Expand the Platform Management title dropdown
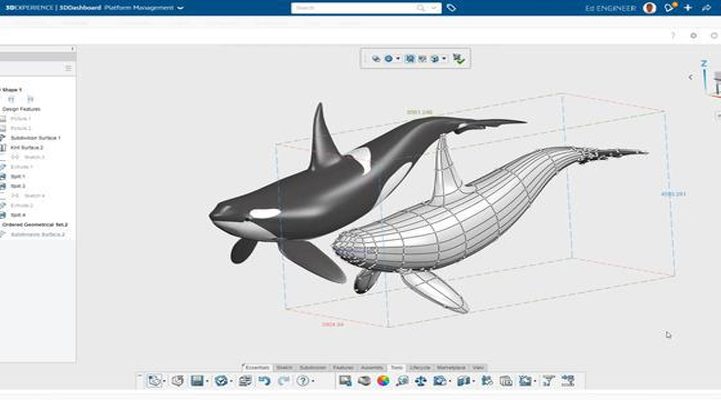 coord(180,8)
